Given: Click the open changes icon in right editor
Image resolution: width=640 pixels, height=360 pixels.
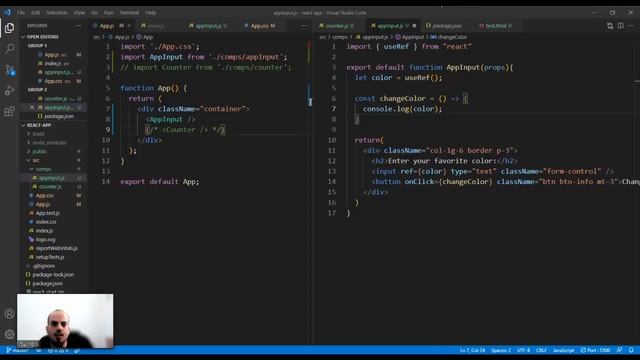Looking at the screenshot, I should coord(610,26).
